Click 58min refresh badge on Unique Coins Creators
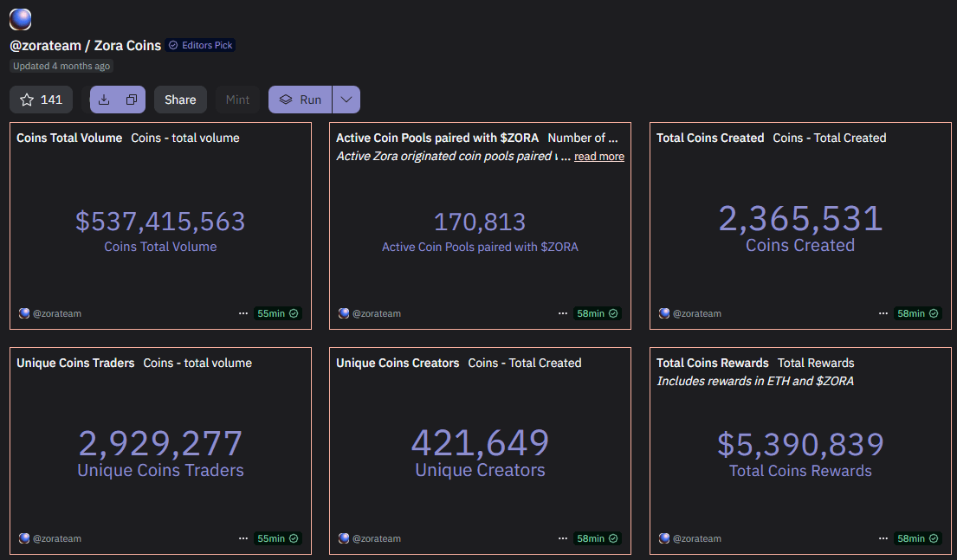 (x=598, y=538)
